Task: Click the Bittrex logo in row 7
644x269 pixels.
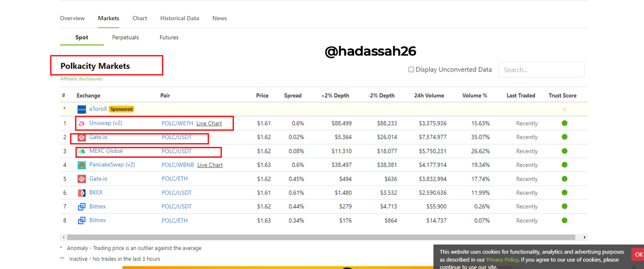Action: click(82, 207)
